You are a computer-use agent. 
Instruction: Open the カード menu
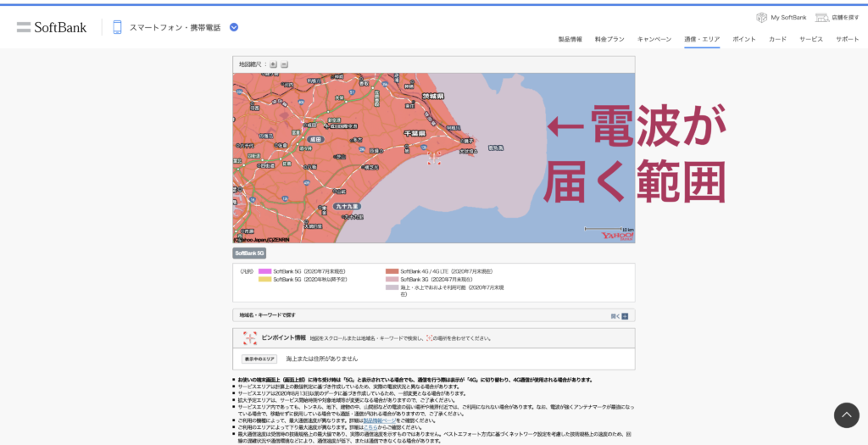pos(777,39)
